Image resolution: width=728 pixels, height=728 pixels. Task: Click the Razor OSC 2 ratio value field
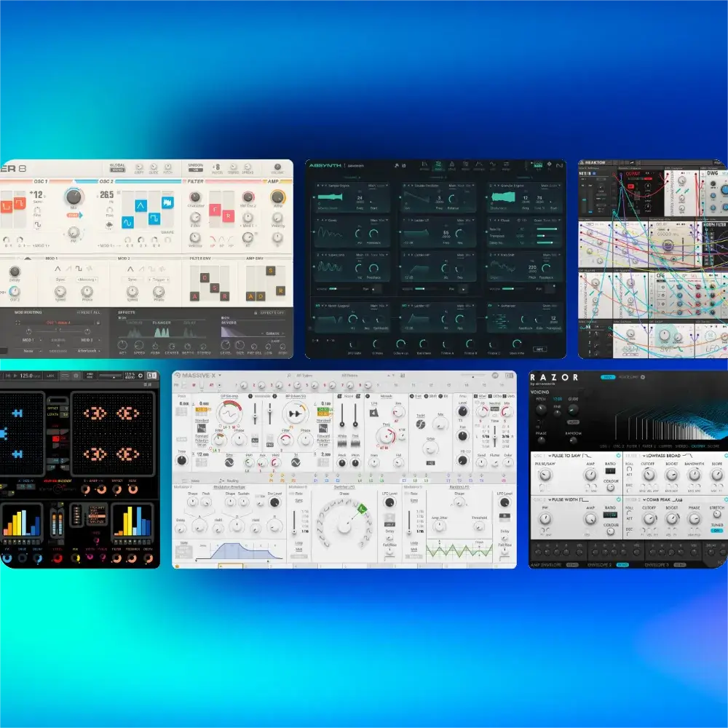[x=609, y=515]
